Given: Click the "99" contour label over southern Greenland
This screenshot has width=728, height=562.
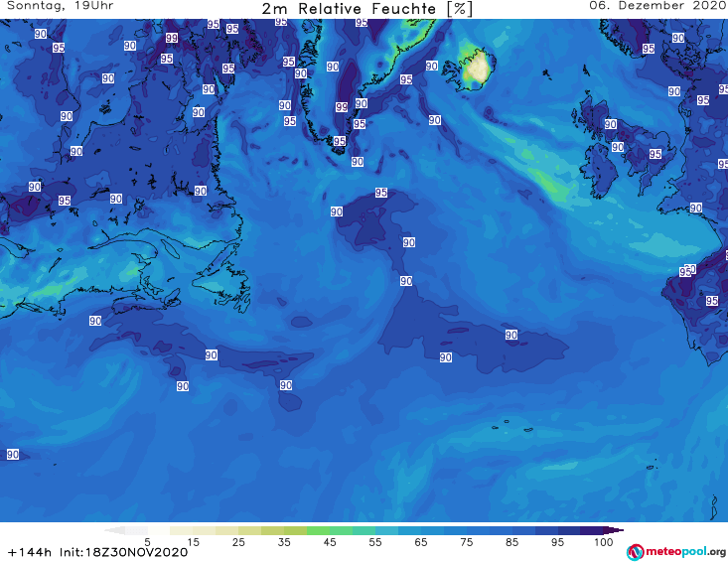Looking at the screenshot, I should (342, 107).
